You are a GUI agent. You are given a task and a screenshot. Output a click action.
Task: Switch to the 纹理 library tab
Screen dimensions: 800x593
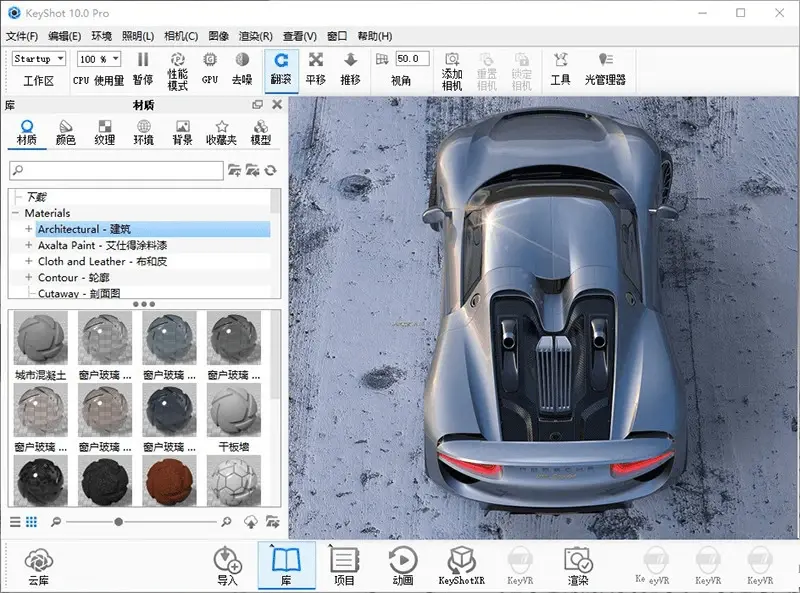105,133
